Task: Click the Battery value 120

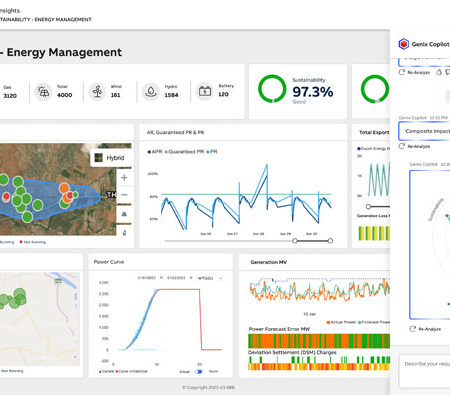Action: [223, 94]
